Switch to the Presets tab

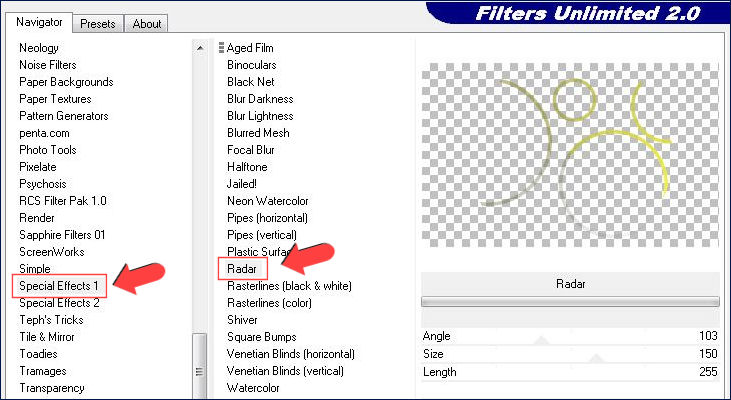pyautogui.click(x=97, y=23)
